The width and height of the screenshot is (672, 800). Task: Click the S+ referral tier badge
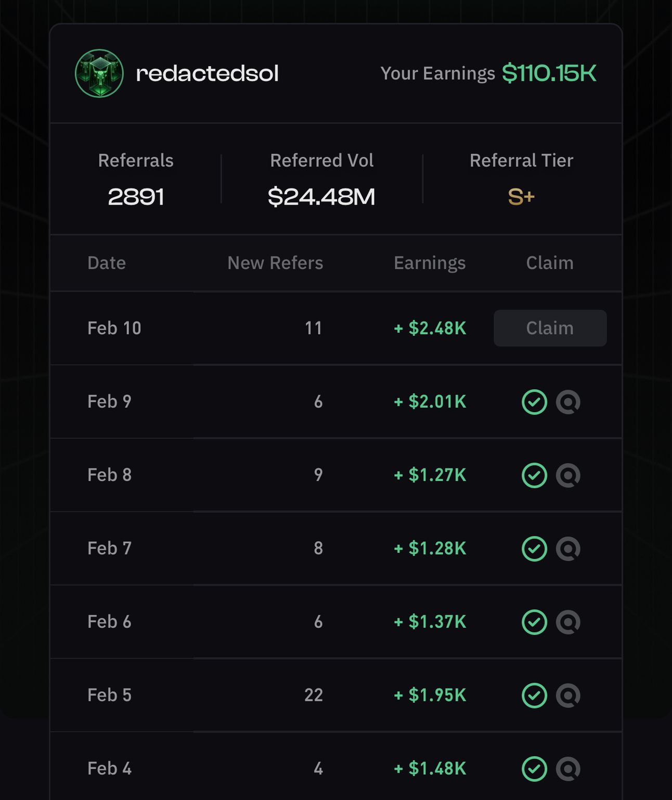(x=521, y=197)
